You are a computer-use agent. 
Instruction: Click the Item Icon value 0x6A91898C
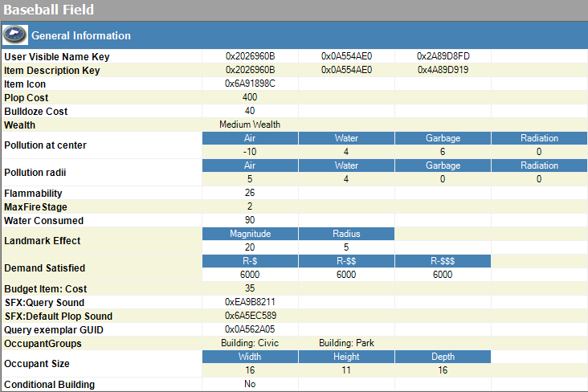point(250,84)
